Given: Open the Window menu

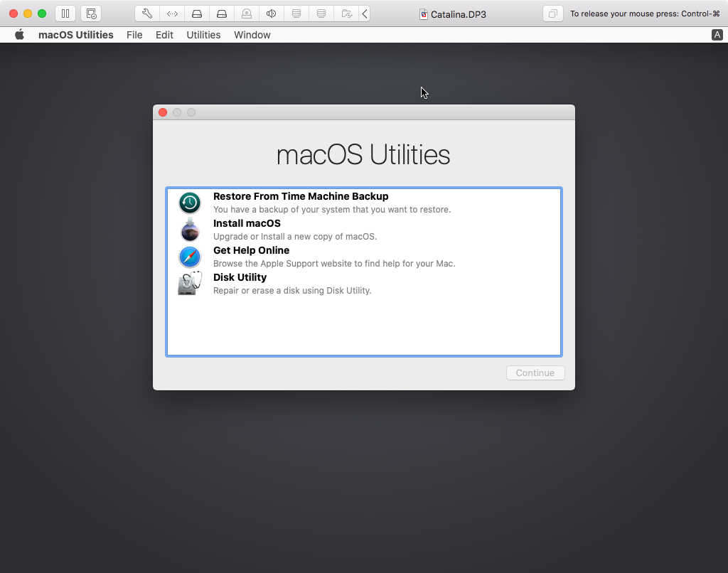Looking at the screenshot, I should [252, 35].
